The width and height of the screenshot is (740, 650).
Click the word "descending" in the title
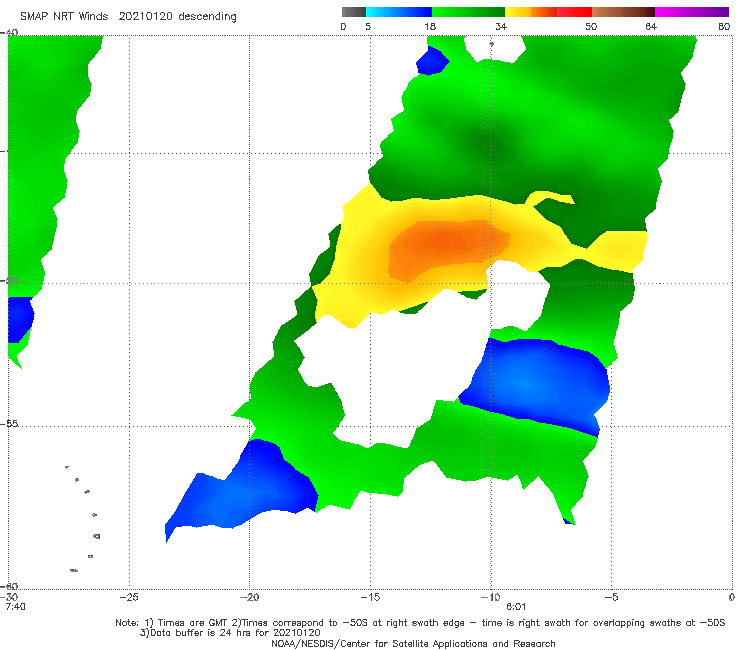point(207,17)
